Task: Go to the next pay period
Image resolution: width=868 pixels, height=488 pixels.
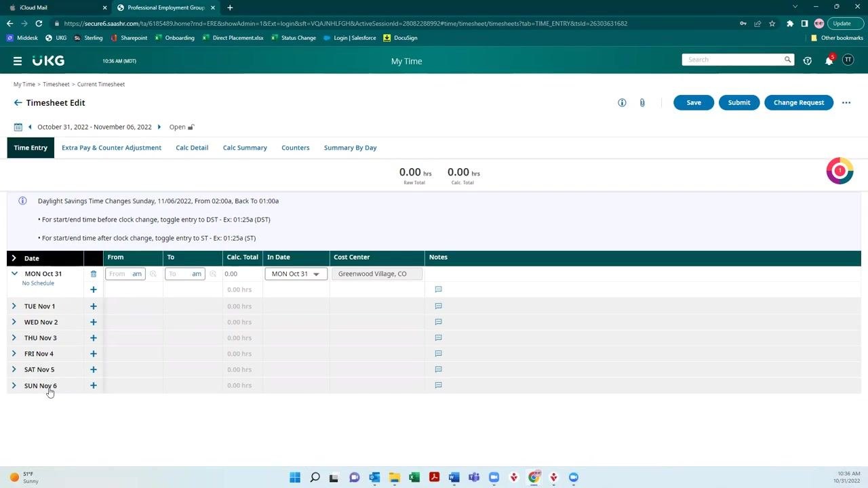Action: [159, 127]
